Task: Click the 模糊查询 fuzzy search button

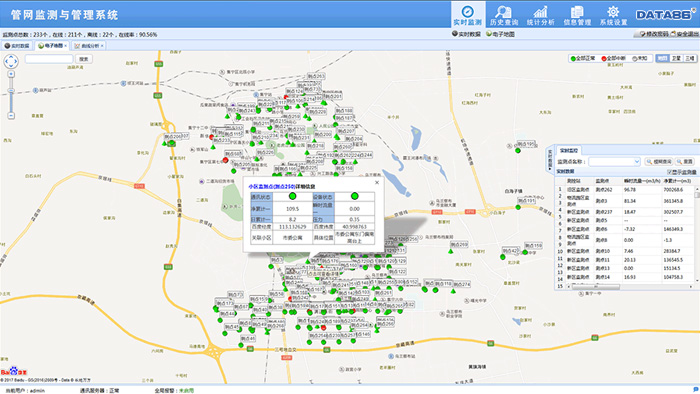Action: click(x=659, y=162)
